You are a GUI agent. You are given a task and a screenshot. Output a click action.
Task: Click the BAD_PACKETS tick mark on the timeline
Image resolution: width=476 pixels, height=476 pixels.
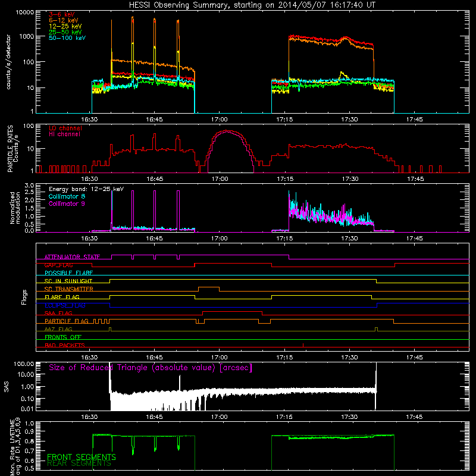303,345
